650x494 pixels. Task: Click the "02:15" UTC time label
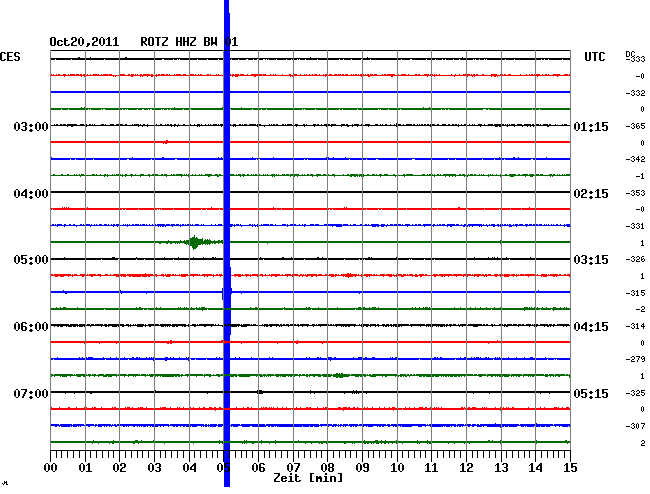[591, 194]
